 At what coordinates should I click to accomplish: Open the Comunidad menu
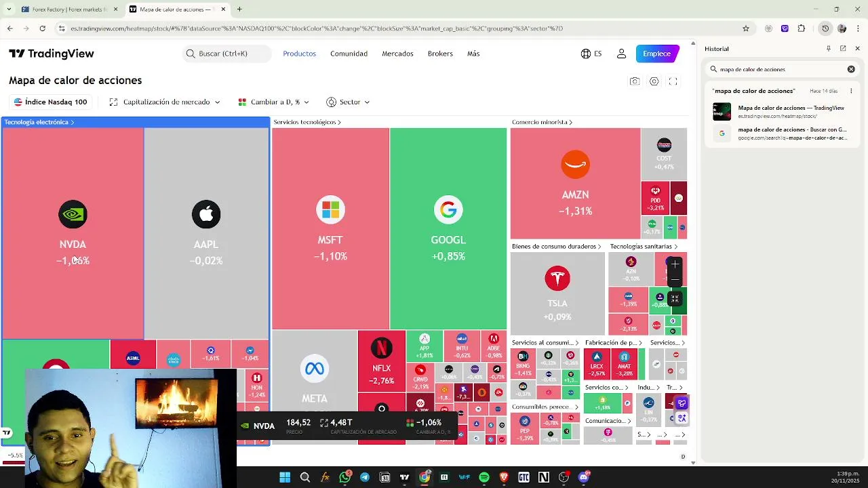[x=349, y=54]
